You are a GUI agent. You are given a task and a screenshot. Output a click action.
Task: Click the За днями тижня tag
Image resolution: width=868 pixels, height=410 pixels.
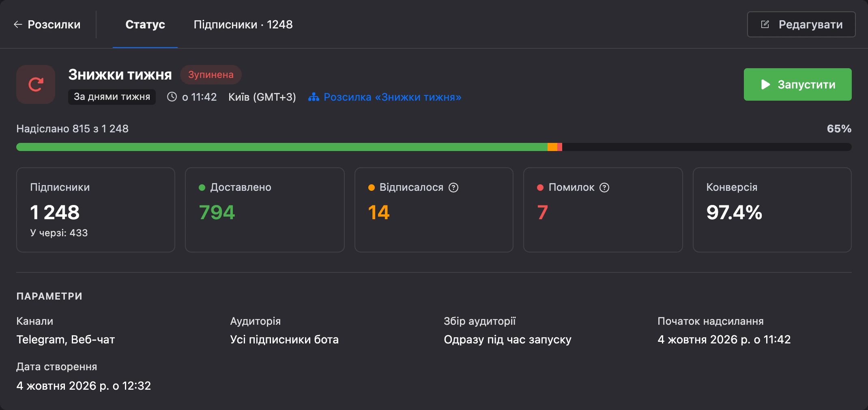pyautogui.click(x=112, y=97)
